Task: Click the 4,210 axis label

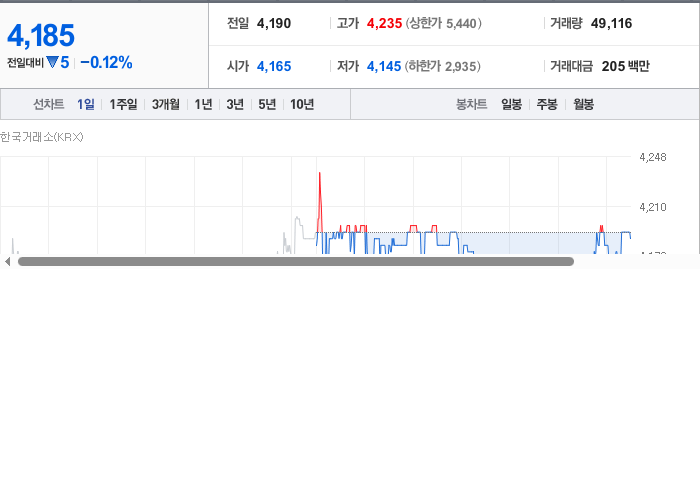Action: (x=653, y=207)
